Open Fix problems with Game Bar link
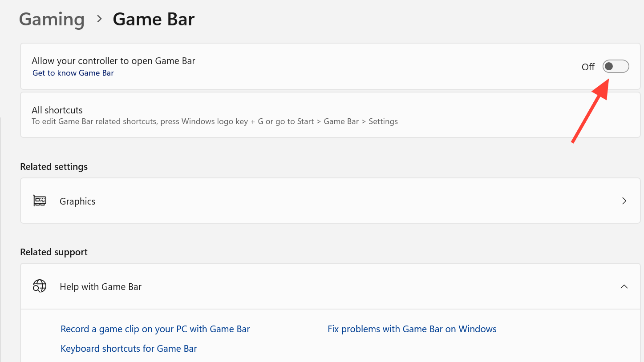 point(412,329)
